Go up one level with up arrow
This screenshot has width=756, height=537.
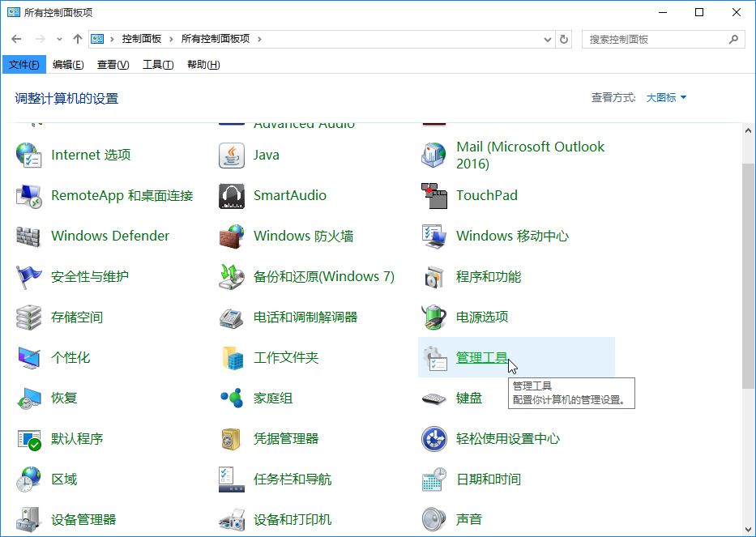(78, 39)
